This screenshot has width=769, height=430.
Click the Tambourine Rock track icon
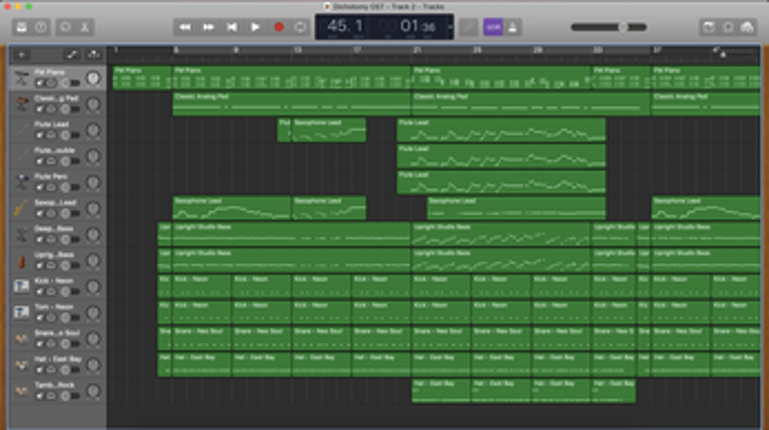[x=21, y=391]
